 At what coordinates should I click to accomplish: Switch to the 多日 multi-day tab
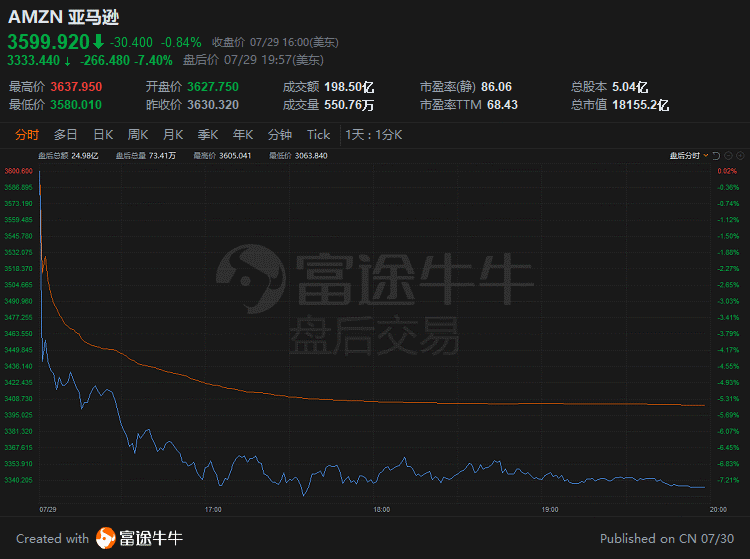pos(65,135)
